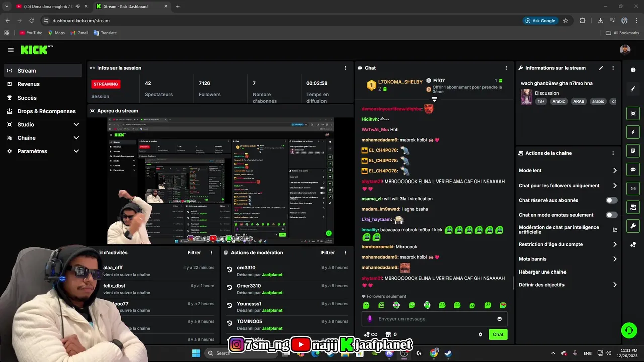644x362 pixels.
Task: Click the ARAB stream tag
Action: pos(579,101)
